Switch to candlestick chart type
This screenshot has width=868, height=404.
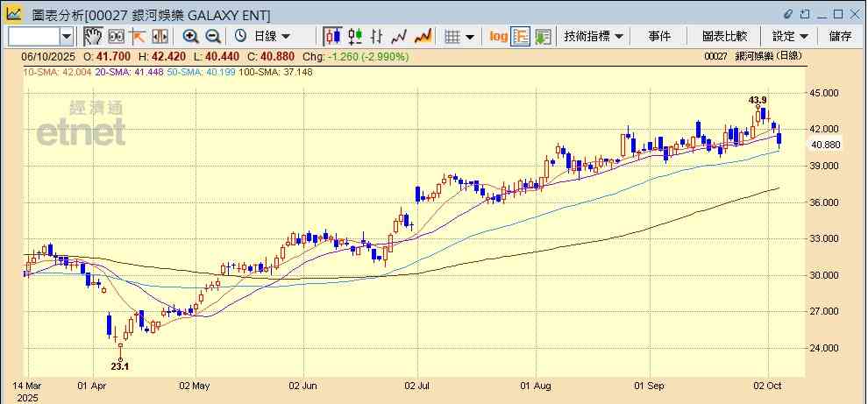pyautogui.click(x=332, y=36)
